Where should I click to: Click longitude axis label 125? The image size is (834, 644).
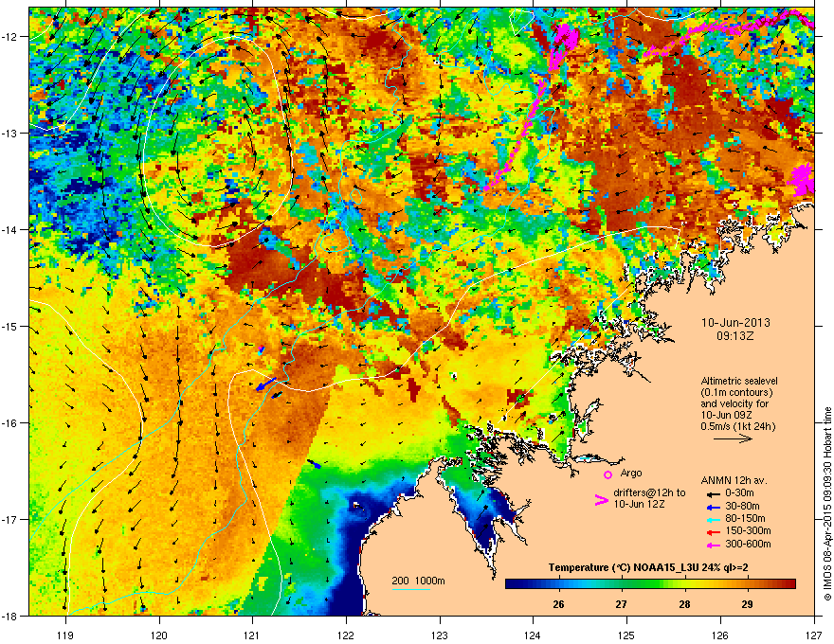627,635
